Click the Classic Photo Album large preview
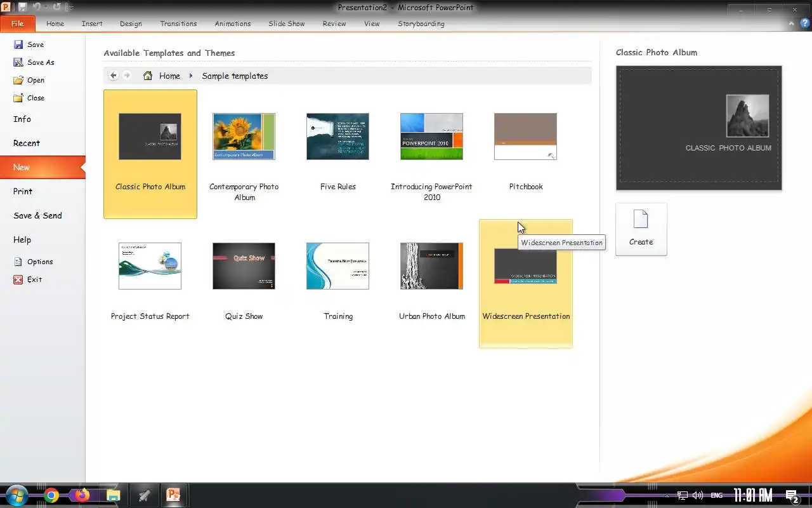Viewport: 812px width, 508px height. click(698, 128)
